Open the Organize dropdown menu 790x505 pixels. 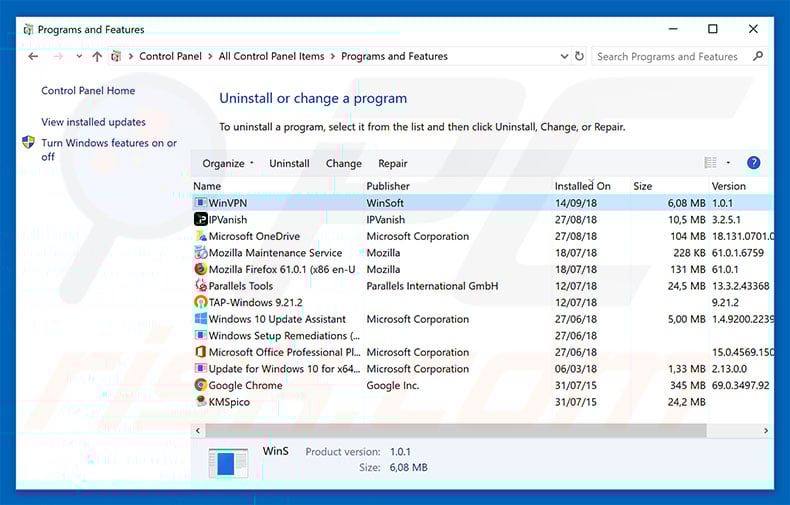pyautogui.click(x=228, y=163)
